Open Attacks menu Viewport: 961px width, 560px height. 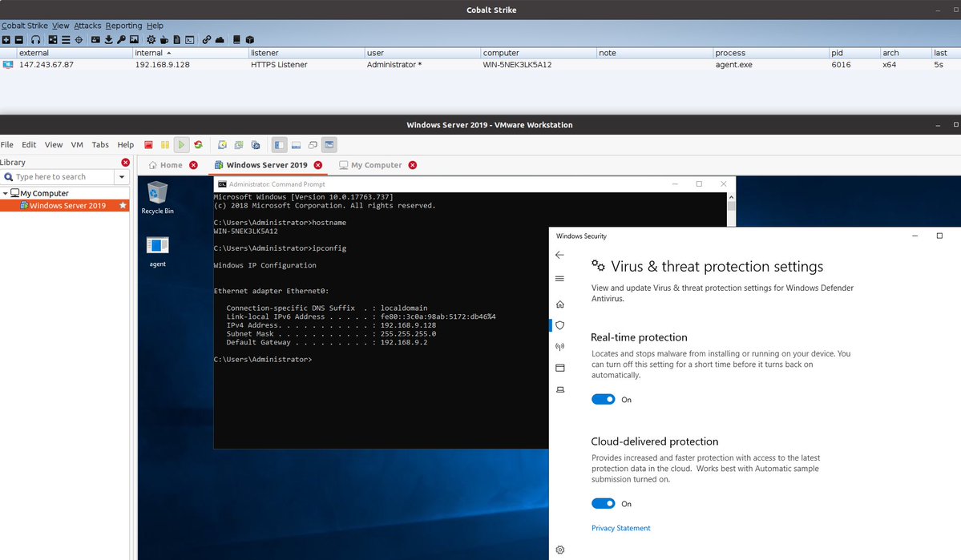[87, 26]
